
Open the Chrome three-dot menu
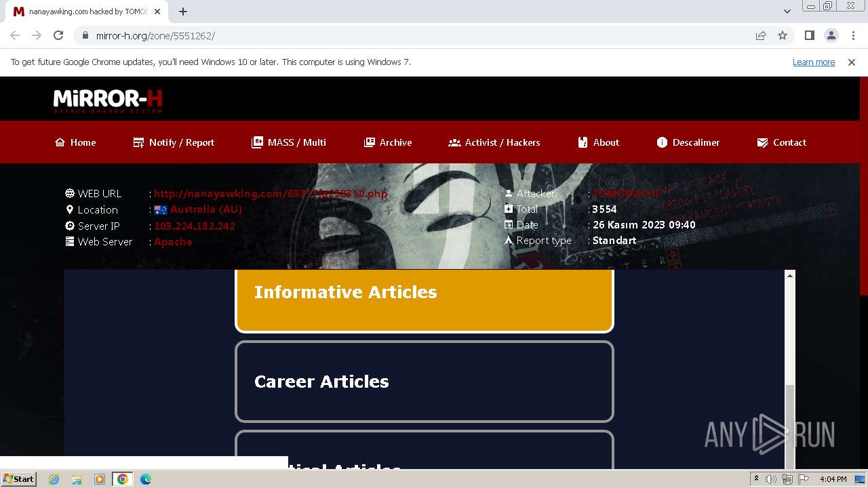[853, 35]
